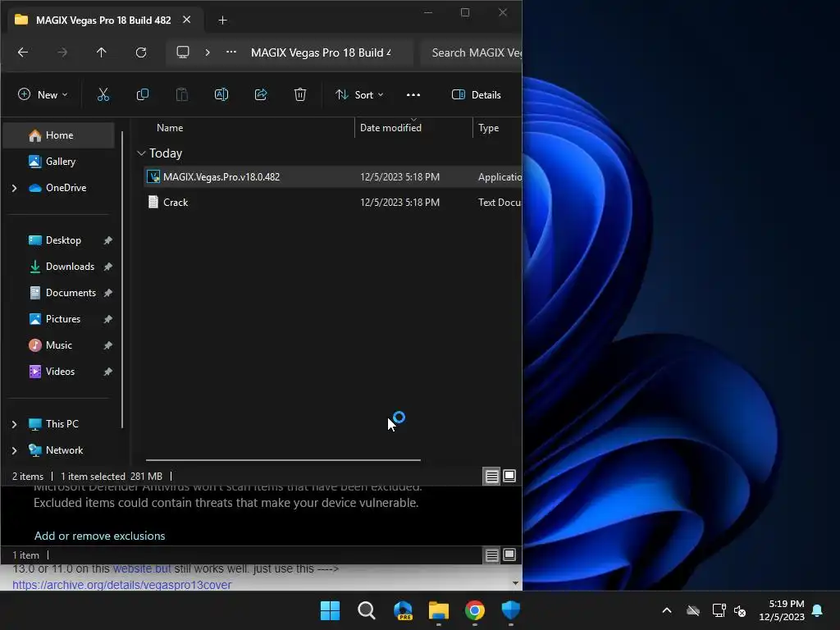Screen dimensions: 840x630
Task: Show hidden breadcrumb path ellipsis in address bar
Action: click(x=231, y=52)
